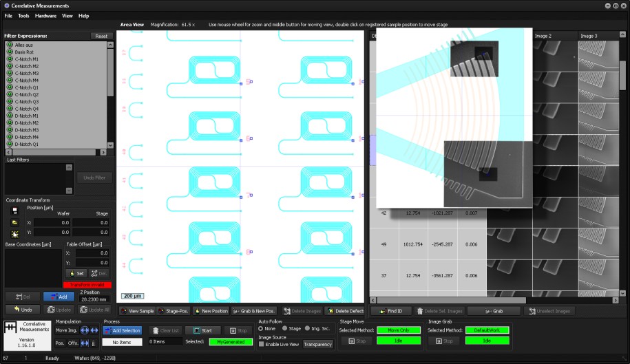
Task: Click the Last Filters down arrow
Action: tap(69, 191)
